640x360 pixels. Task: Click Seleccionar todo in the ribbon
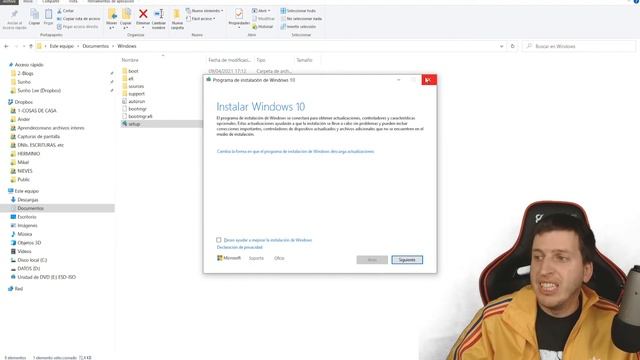298,11
